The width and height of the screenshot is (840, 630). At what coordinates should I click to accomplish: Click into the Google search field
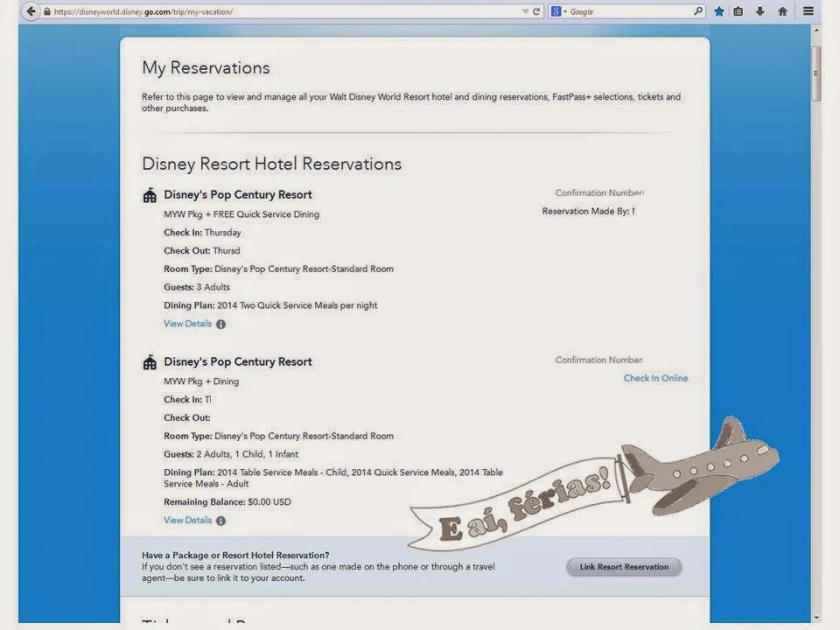point(630,11)
